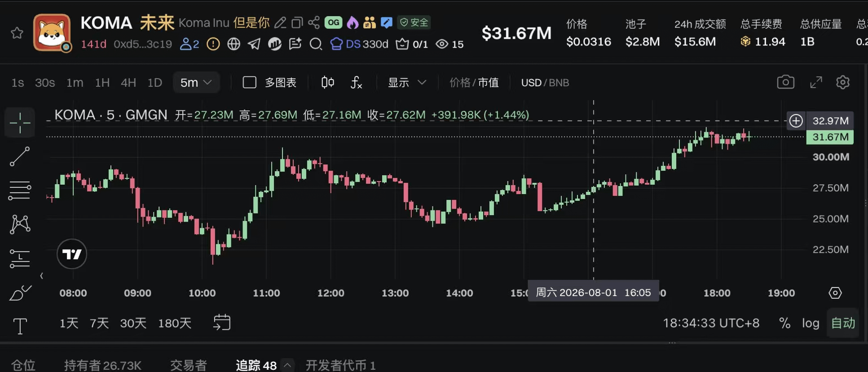This screenshot has height=372, width=868.
Task: Switch chart to 市值 market cap mode
Action: [x=489, y=83]
